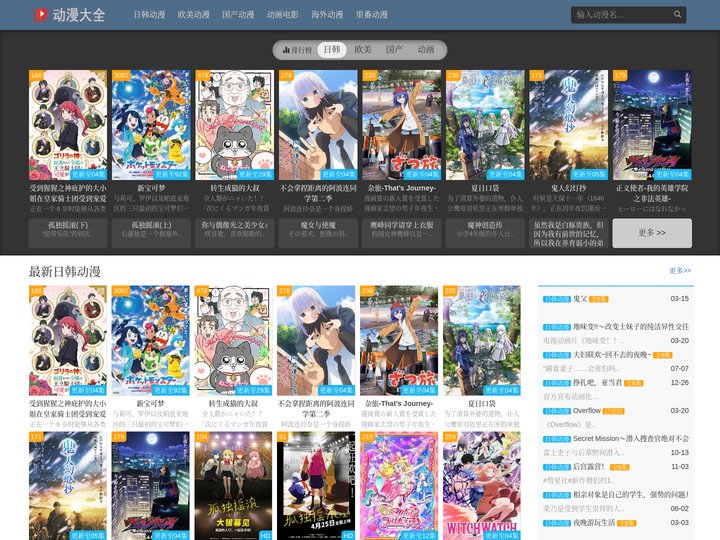
Task: Open the pink magical girl poster numbered 210
Action: click(399, 486)
